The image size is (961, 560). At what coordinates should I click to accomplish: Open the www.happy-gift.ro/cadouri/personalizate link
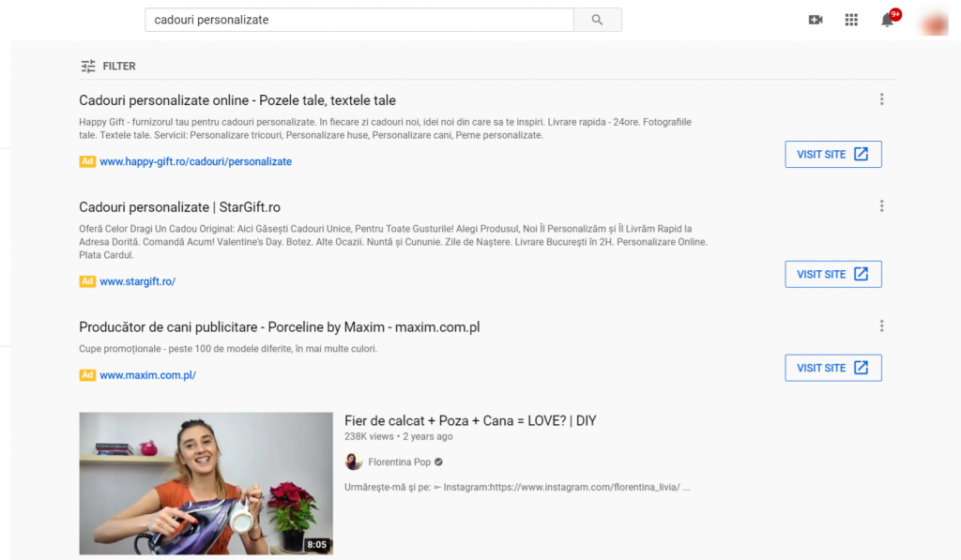point(195,161)
